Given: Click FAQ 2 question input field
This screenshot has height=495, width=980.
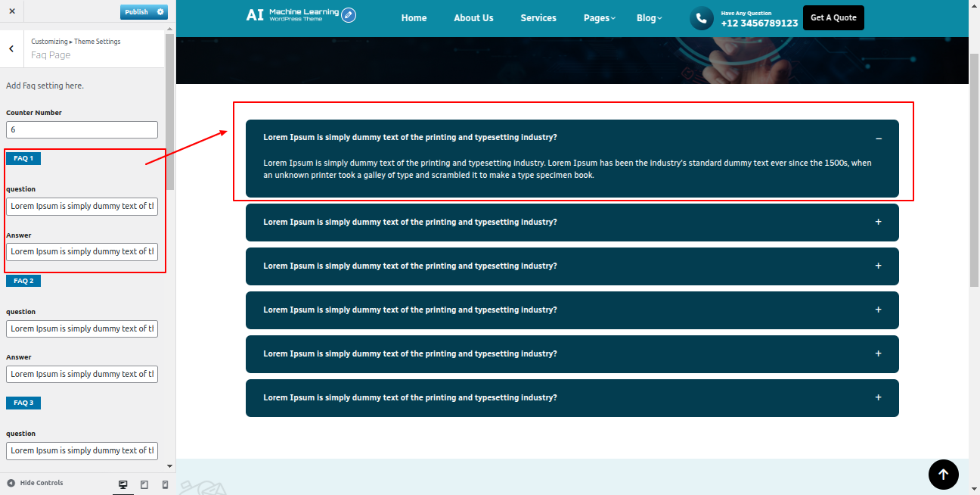Looking at the screenshot, I should point(82,328).
